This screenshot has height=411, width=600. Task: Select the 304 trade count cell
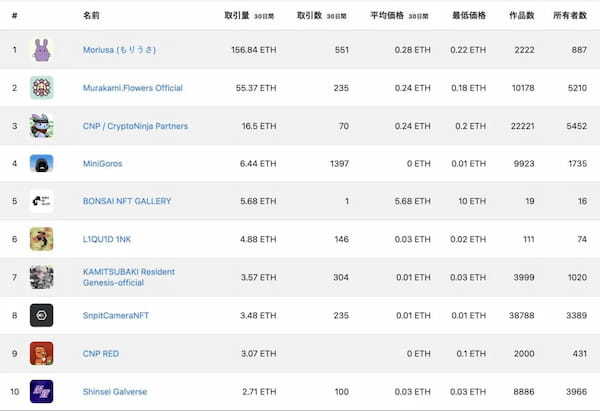coord(341,277)
